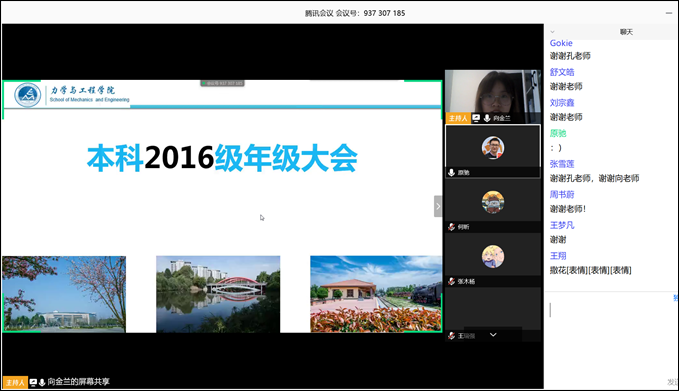This screenshot has width=679, height=391.
Task: Click muted microphone icon next to 何昕
Action: (451, 227)
